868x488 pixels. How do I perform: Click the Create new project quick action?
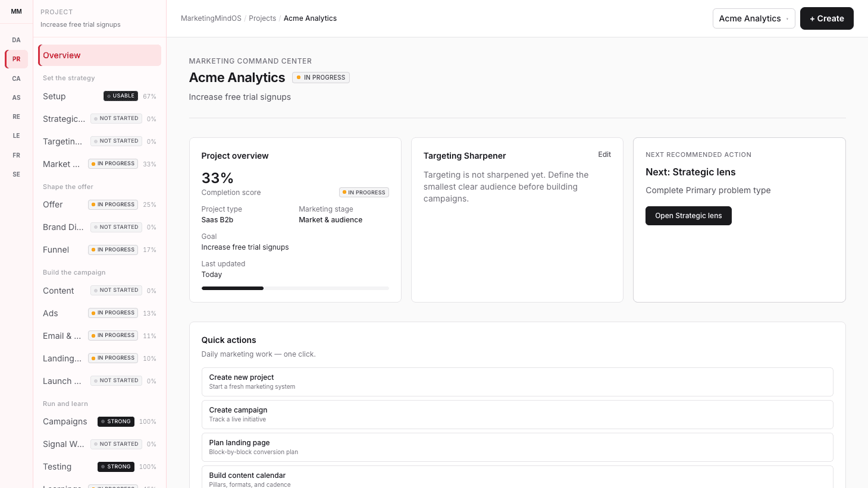point(517,382)
